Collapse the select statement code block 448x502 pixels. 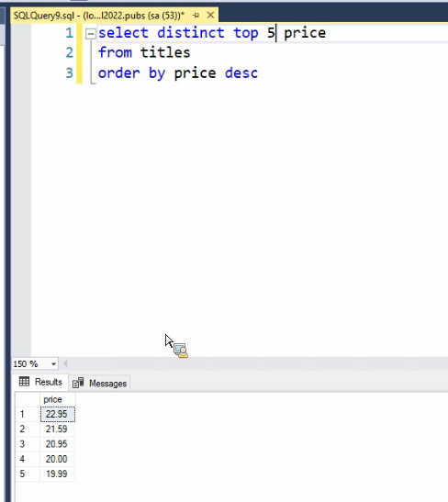click(x=91, y=34)
